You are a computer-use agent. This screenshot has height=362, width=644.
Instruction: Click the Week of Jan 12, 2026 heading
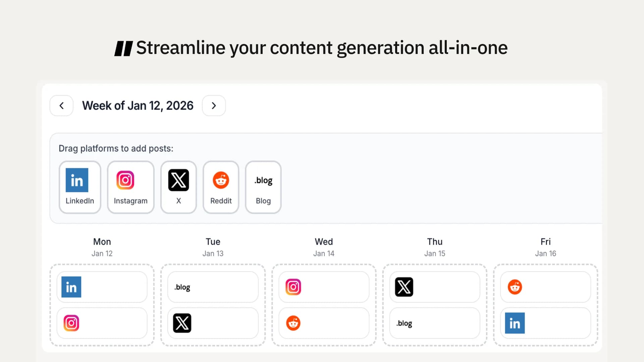click(138, 105)
